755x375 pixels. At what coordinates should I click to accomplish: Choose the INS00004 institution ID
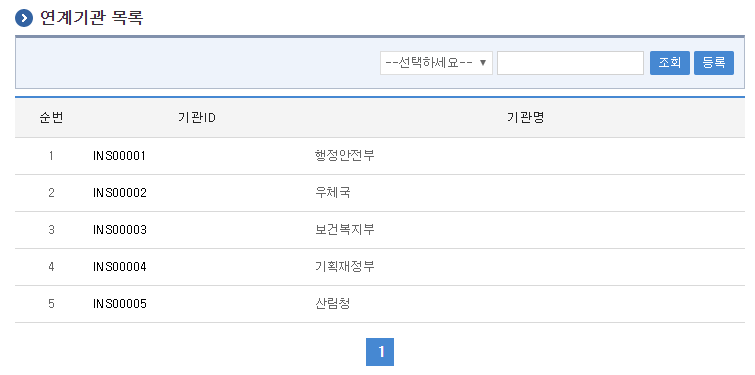[119, 267]
